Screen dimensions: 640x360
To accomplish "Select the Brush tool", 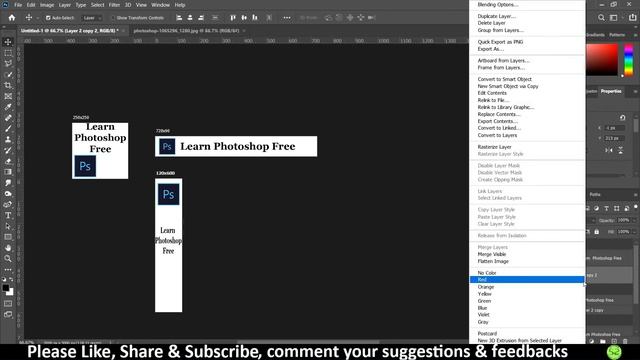I will 8,129.
